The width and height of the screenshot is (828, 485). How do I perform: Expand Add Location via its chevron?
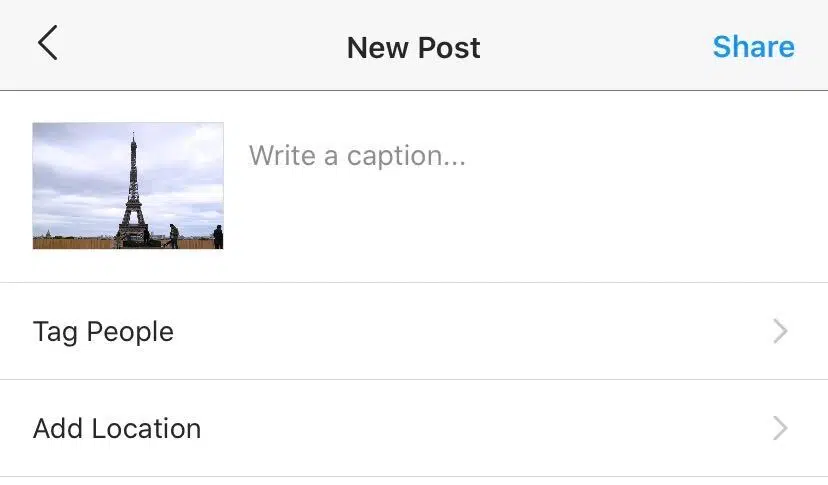tap(780, 428)
